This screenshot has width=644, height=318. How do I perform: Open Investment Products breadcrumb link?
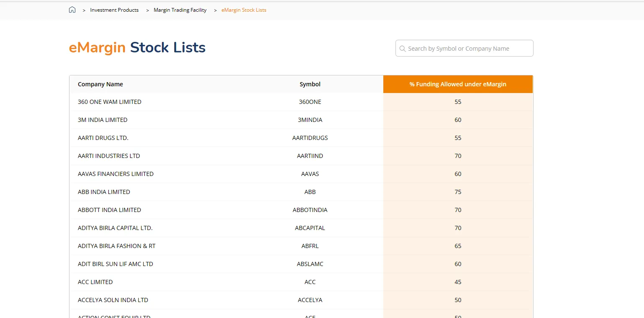tap(114, 10)
